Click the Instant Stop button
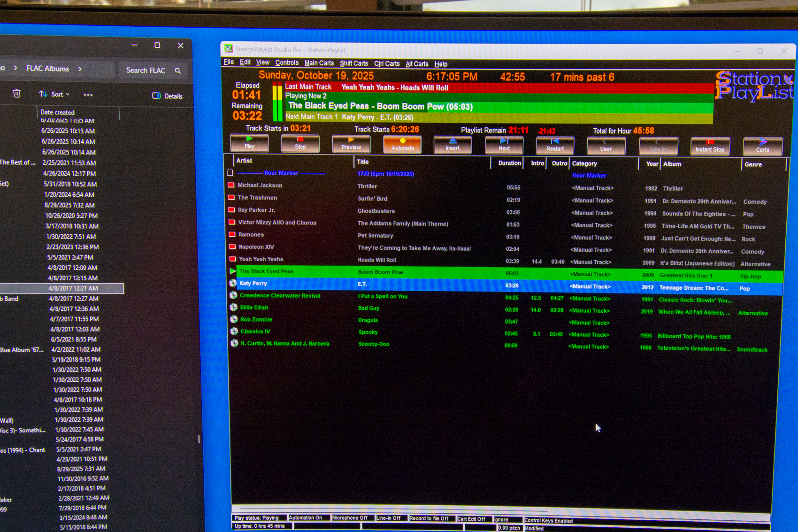Screen dimensions: 798x532 click(x=710, y=146)
